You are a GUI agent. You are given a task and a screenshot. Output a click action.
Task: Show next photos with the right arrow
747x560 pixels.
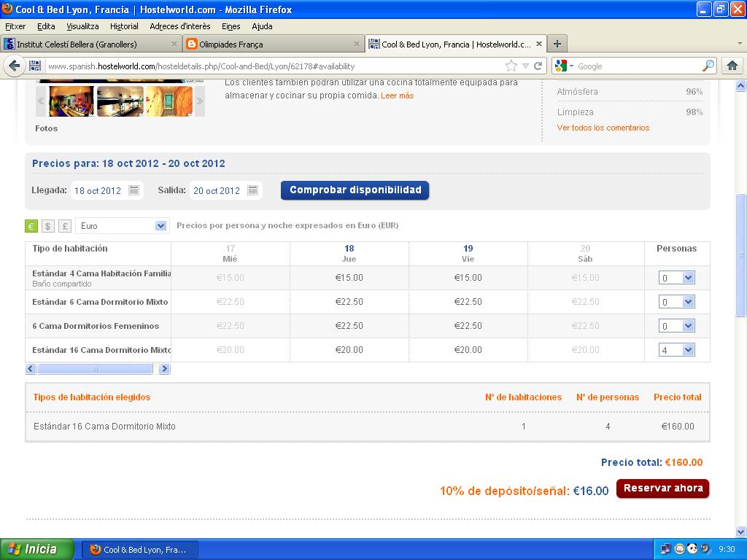[200, 101]
